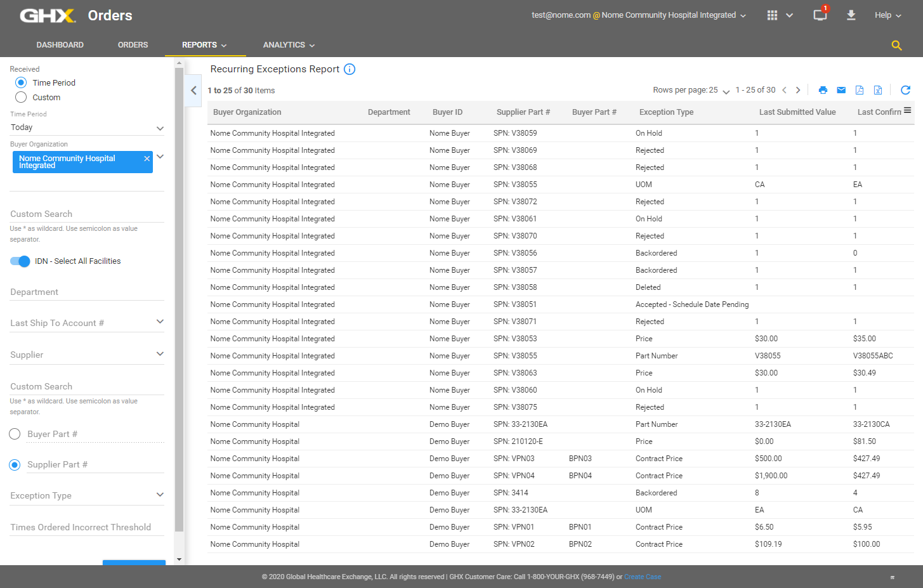This screenshot has width=923, height=588.
Task: Expand arrow next to apps grid
Action: [x=789, y=15]
